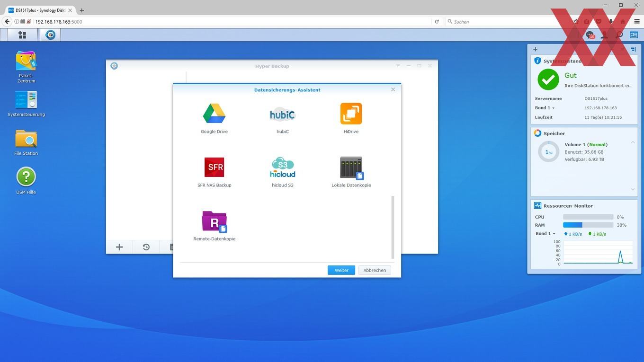Image resolution: width=644 pixels, height=362 pixels.
Task: Click Speicher widget icon
Action: click(537, 133)
